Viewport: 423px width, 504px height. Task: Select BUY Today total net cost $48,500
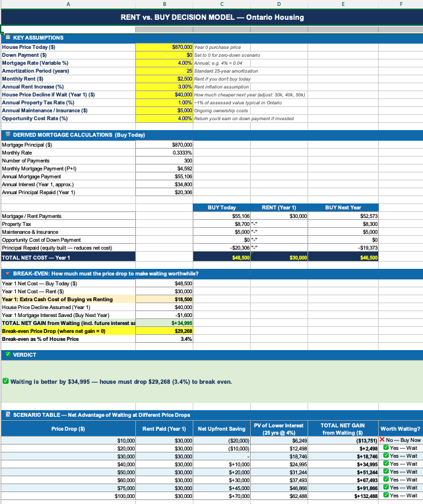222,258
